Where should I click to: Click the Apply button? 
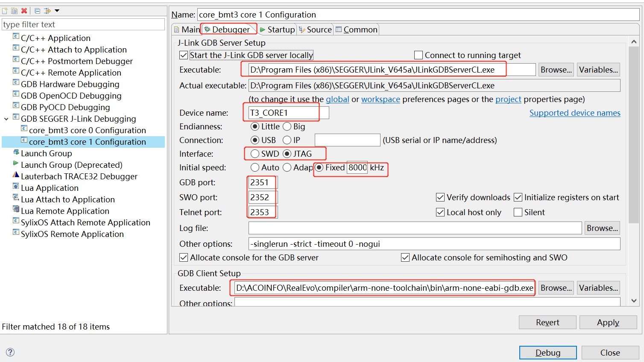tap(608, 322)
